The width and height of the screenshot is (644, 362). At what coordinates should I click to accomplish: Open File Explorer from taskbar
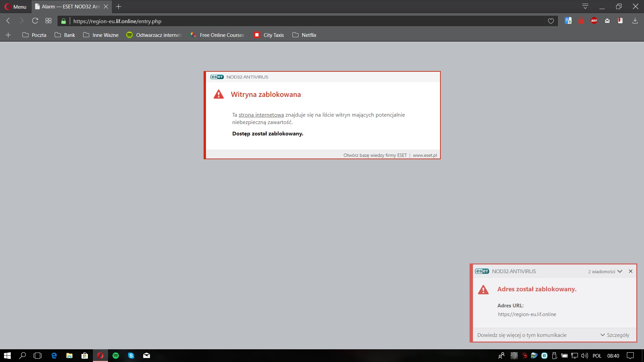69,356
